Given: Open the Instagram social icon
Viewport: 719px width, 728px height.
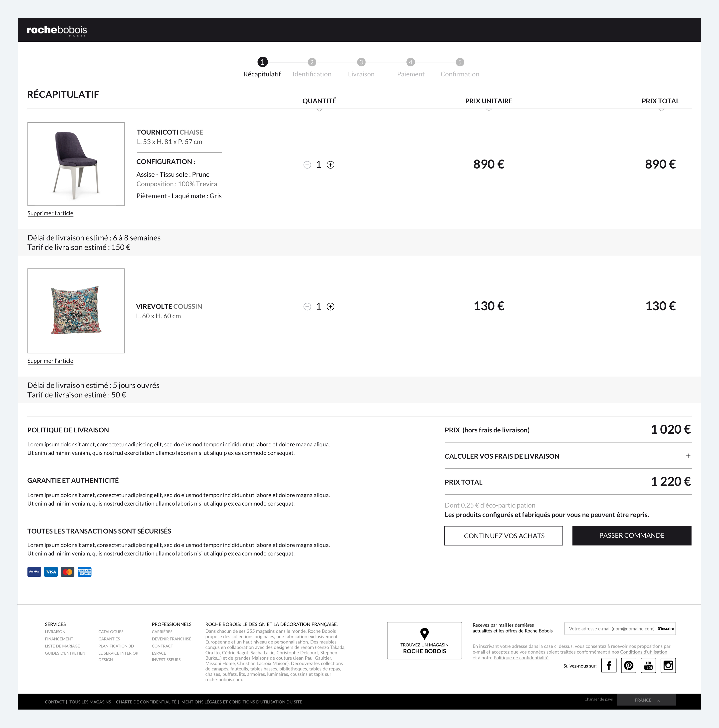Looking at the screenshot, I should click(x=668, y=665).
